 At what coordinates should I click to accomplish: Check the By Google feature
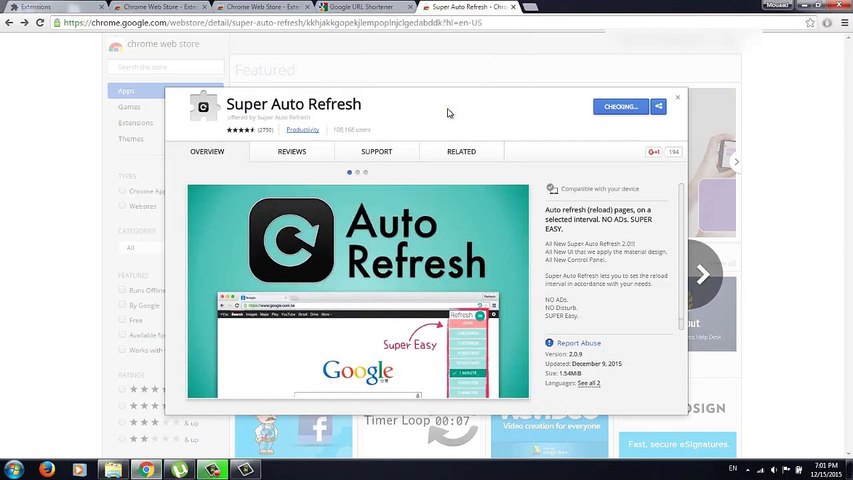tap(122, 305)
